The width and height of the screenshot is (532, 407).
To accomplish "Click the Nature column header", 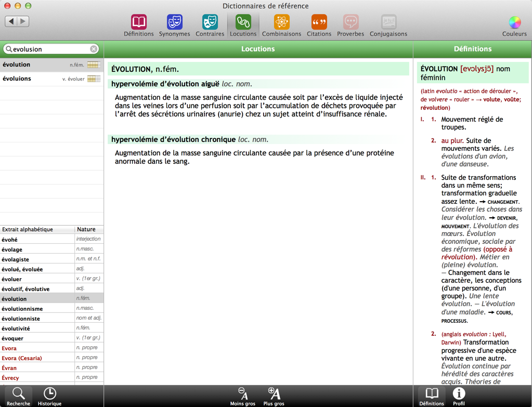I will 89,229.
